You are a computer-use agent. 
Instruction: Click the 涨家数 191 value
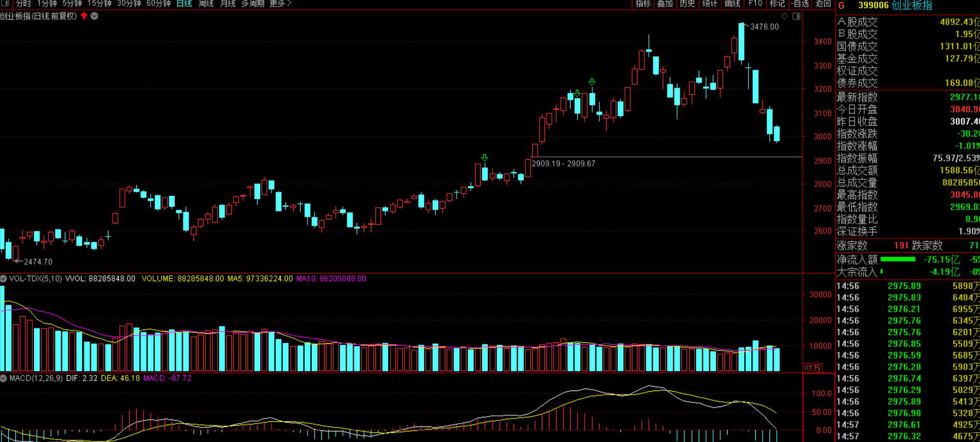click(x=901, y=246)
